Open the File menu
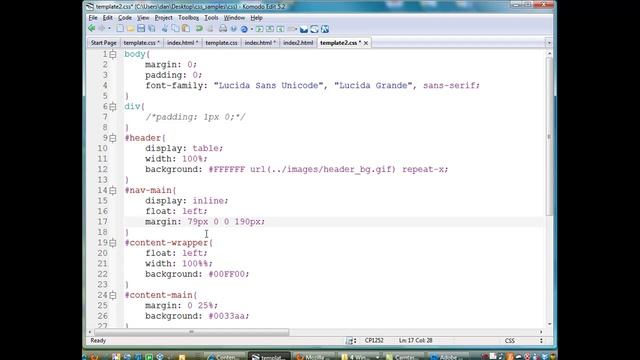The height and width of the screenshot is (360, 640). tap(93, 18)
